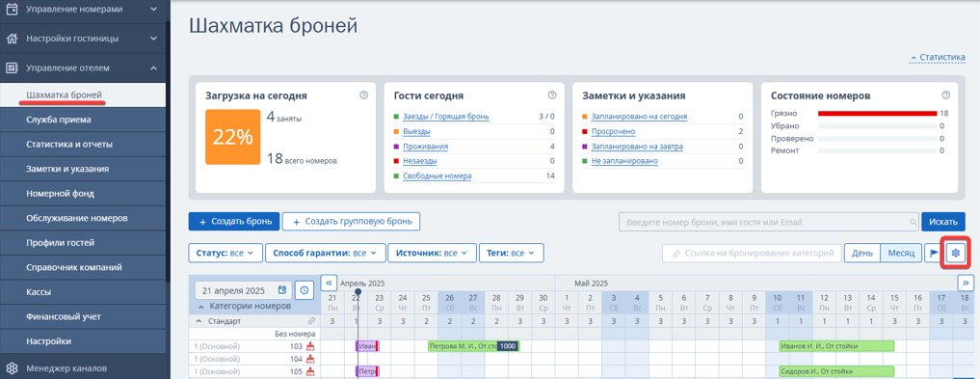Open the Не запланировано link

[624, 161]
